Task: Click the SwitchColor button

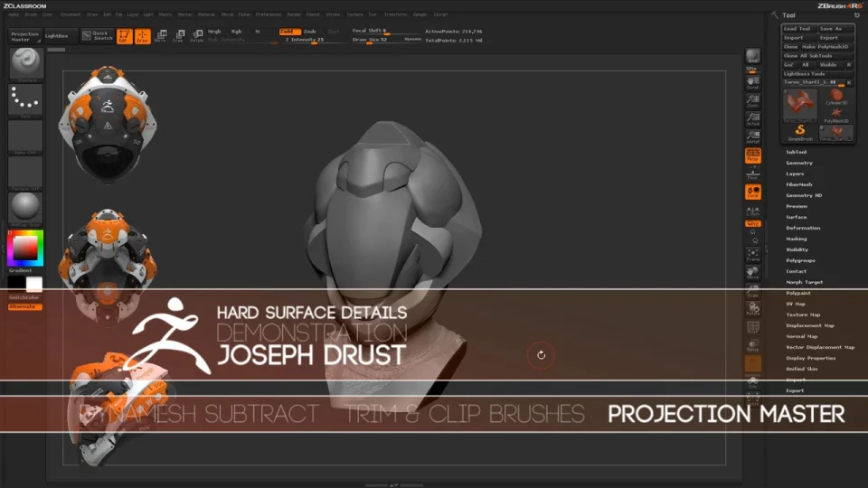Action: tap(25, 297)
